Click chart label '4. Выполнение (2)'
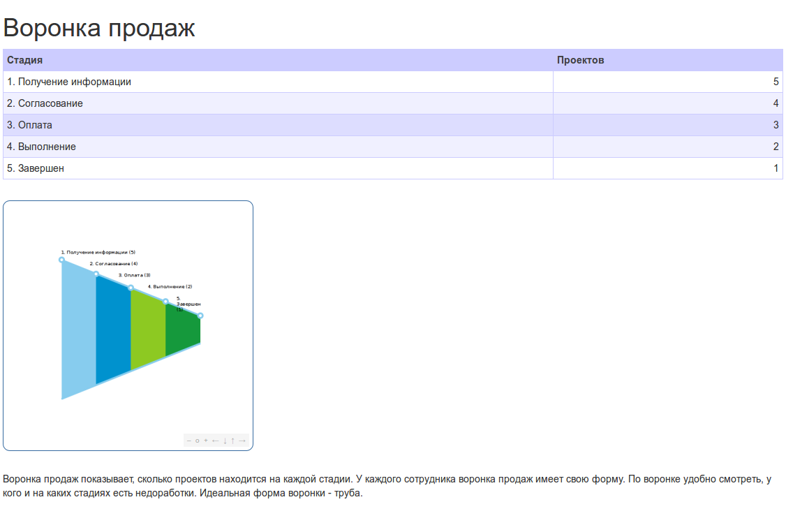 tap(170, 287)
